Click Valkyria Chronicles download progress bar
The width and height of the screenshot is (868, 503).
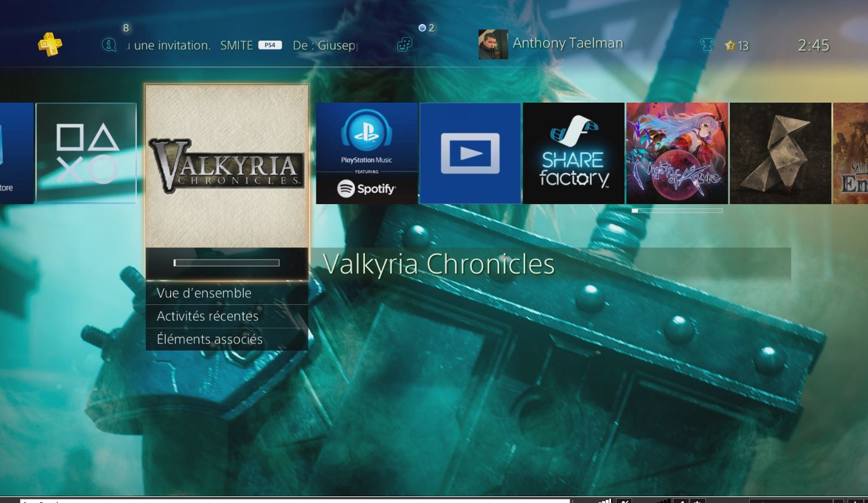(x=227, y=263)
